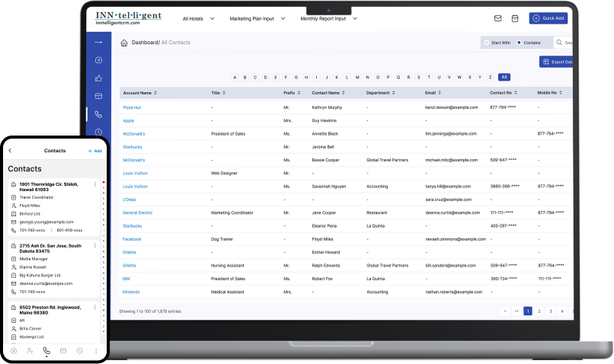
Task: Tap georgia.young@example.com on phone card
Action: click(46, 222)
